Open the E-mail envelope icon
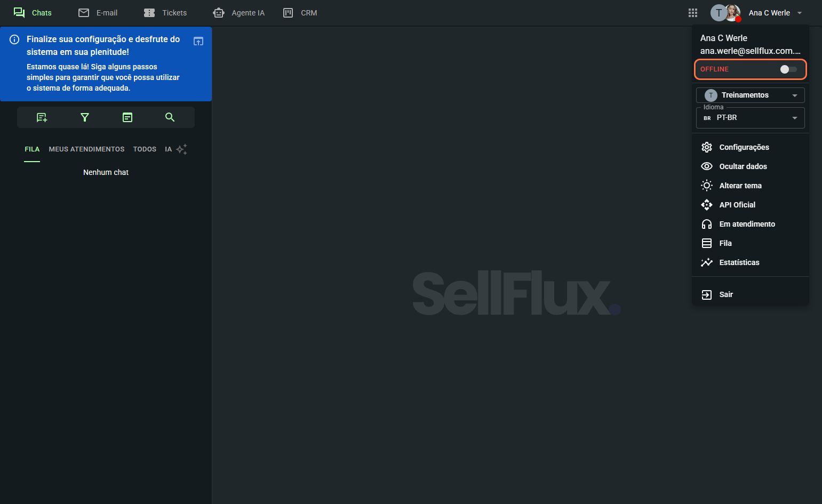 coord(84,13)
